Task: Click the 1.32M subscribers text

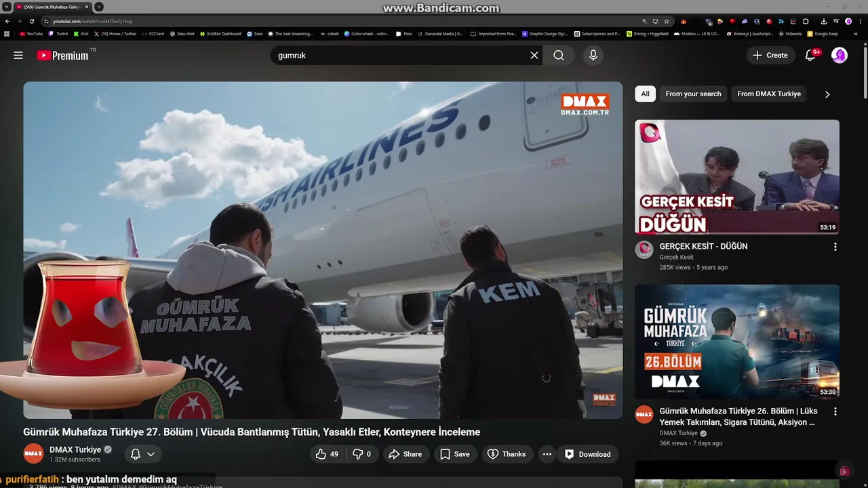Action: point(75,460)
